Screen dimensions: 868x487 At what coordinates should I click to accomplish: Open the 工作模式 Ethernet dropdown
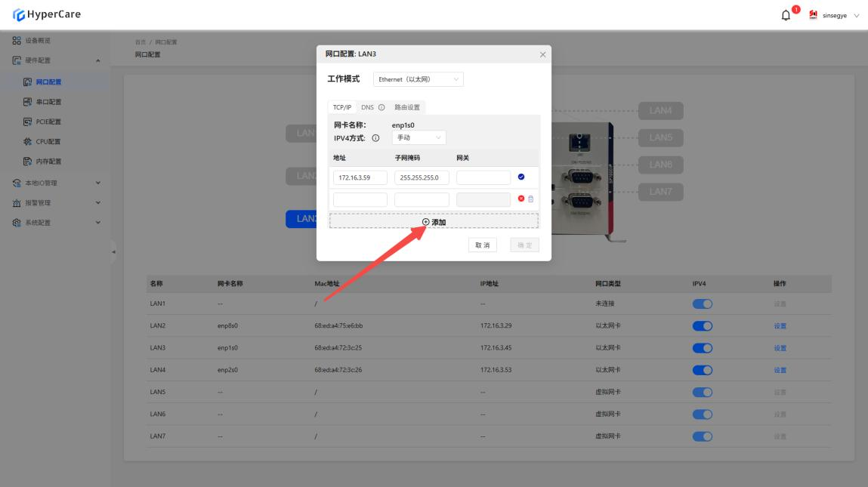tap(419, 79)
